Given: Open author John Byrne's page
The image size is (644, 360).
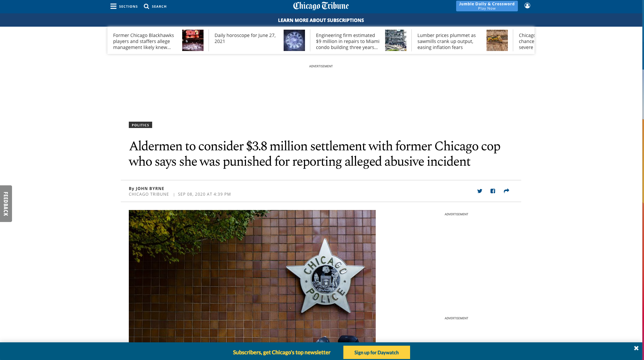Looking at the screenshot, I should point(150,188).
